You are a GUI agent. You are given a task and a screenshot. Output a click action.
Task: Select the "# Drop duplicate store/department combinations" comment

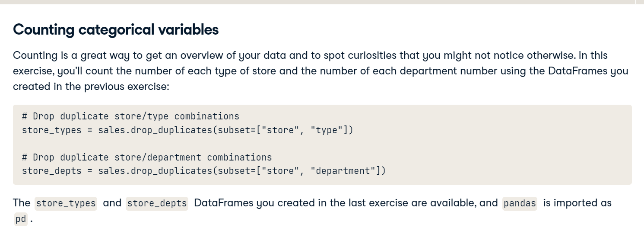pyautogui.click(x=147, y=157)
